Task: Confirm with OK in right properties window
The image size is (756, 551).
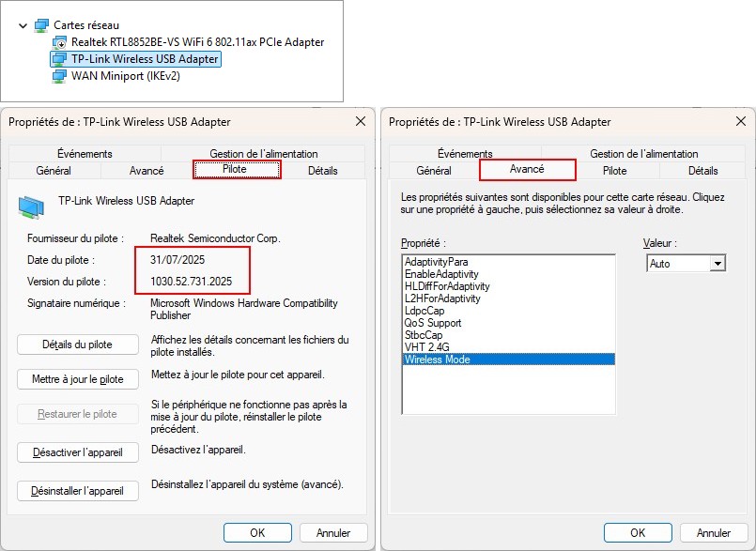Action: point(638,532)
